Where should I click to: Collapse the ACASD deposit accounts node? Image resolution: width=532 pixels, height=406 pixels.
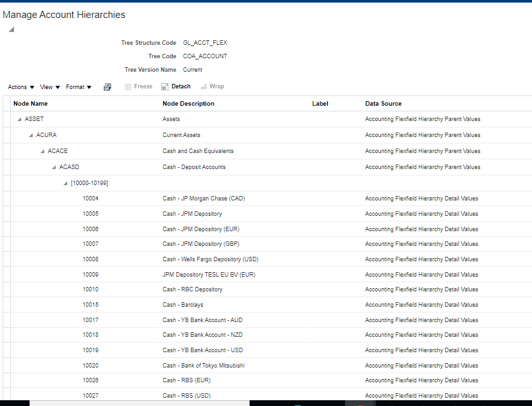53,166
